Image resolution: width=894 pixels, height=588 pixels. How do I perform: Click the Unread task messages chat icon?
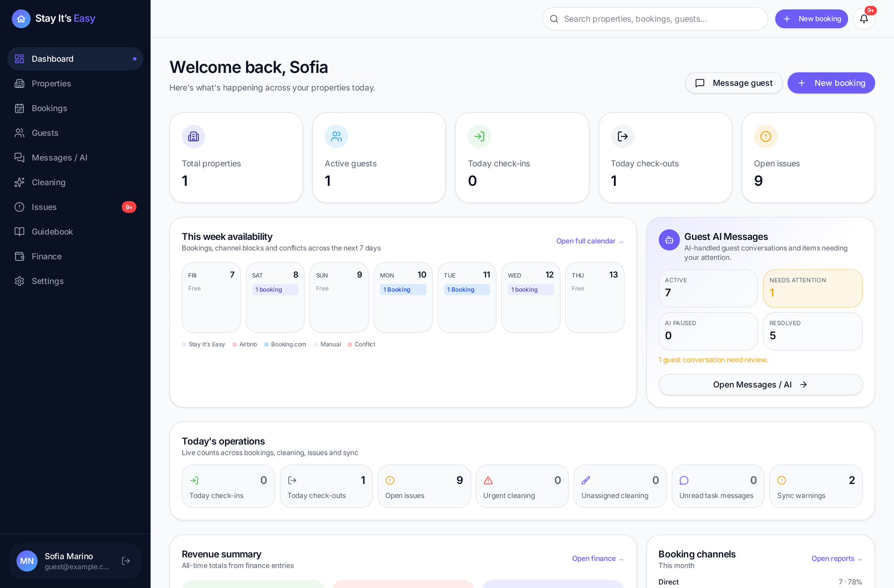point(684,480)
